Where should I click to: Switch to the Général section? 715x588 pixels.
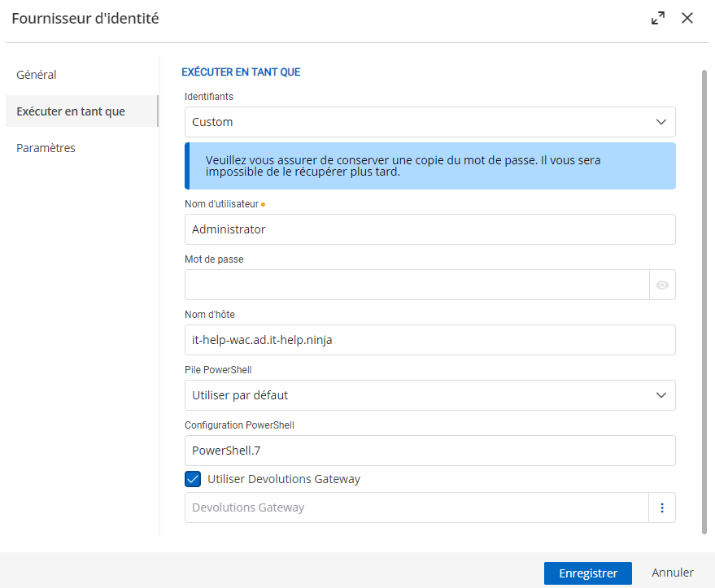point(37,74)
